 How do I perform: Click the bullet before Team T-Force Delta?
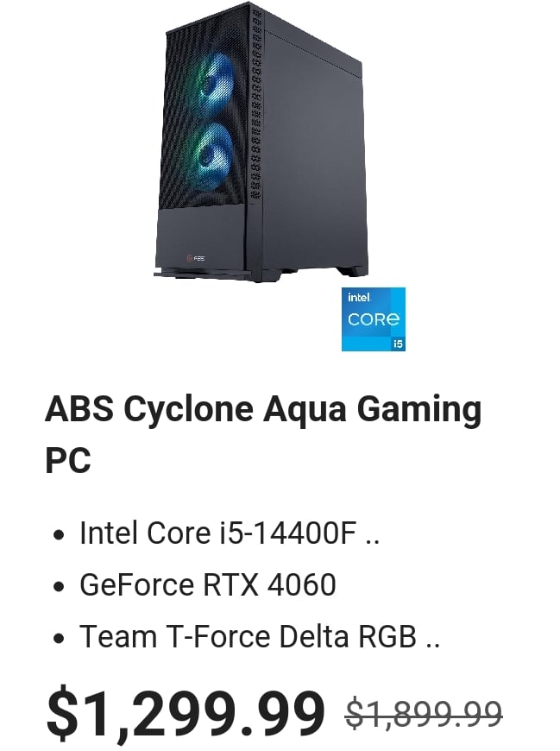(x=59, y=638)
